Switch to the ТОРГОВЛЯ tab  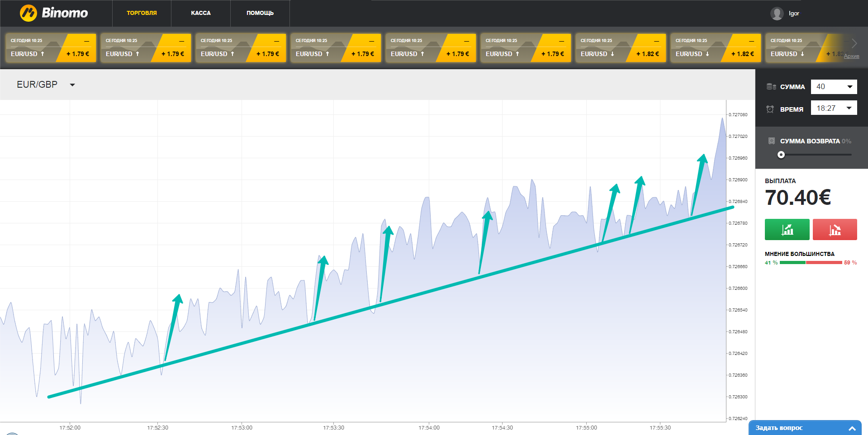142,13
